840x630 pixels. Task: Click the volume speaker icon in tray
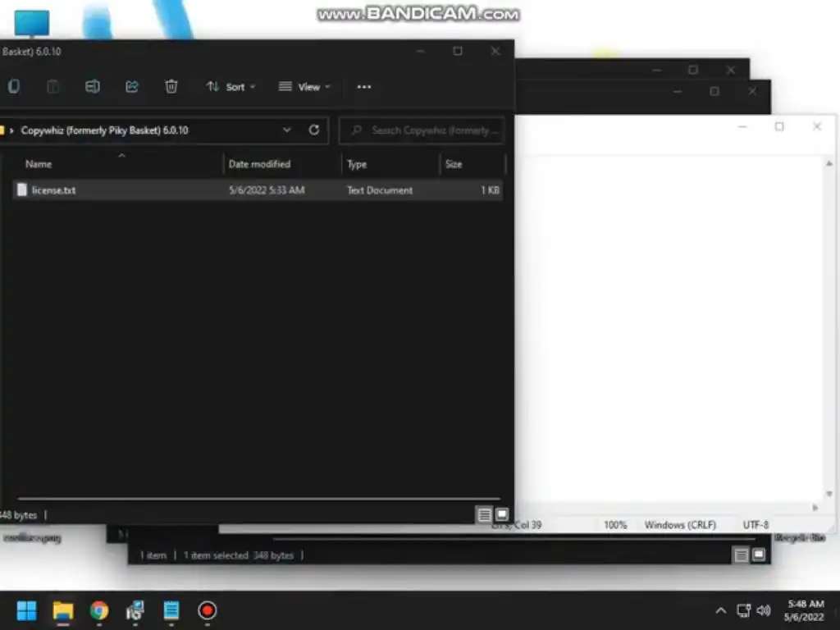pyautogui.click(x=764, y=610)
